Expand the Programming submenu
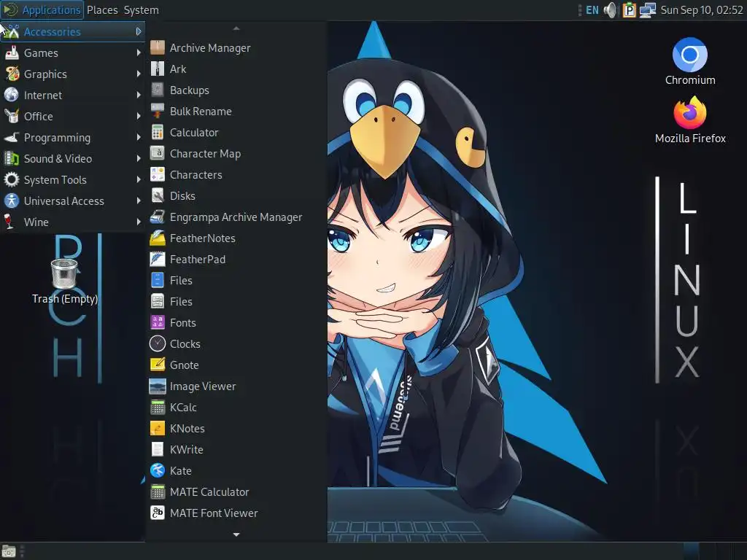Image resolution: width=747 pixels, height=560 pixels. pos(72,138)
